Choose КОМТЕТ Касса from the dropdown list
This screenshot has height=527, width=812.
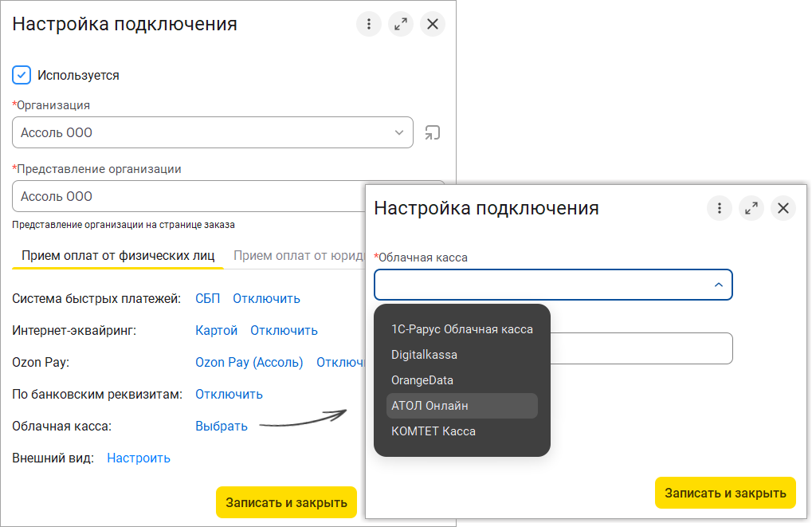point(462,431)
